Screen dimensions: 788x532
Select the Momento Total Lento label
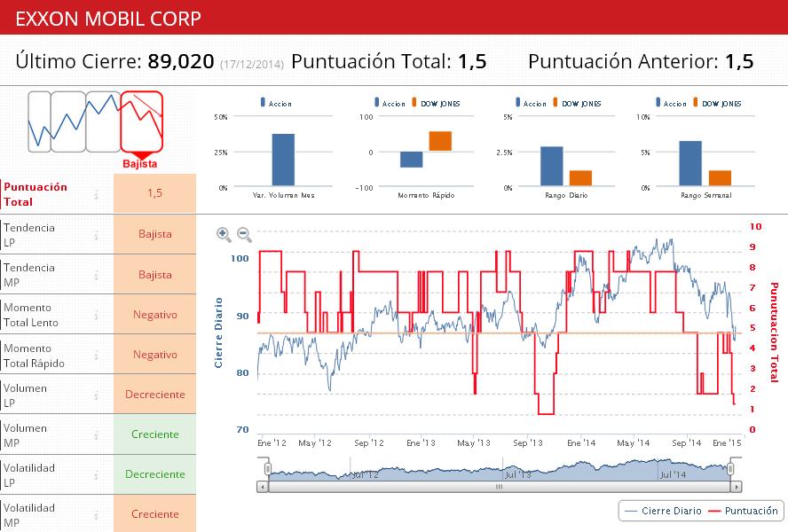point(31,315)
